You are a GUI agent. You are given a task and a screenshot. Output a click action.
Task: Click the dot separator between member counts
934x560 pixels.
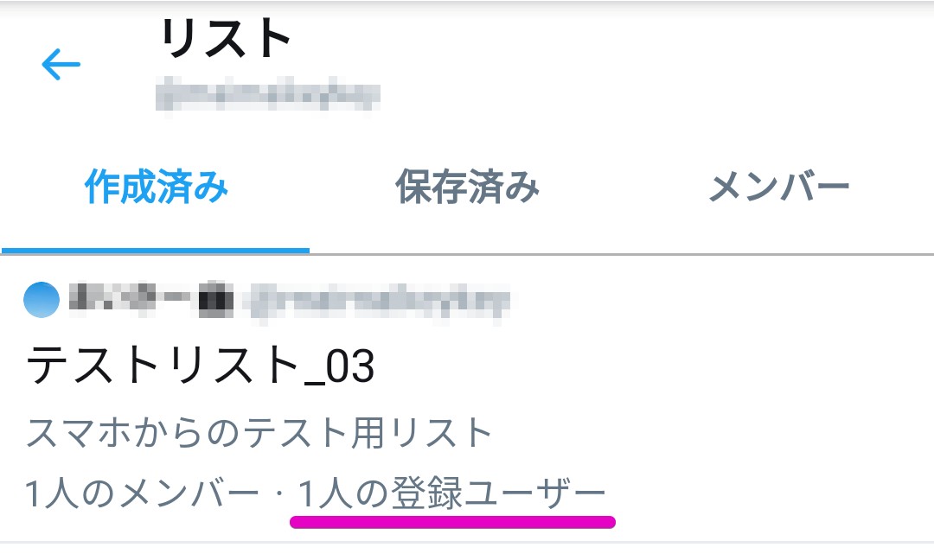click(278, 494)
